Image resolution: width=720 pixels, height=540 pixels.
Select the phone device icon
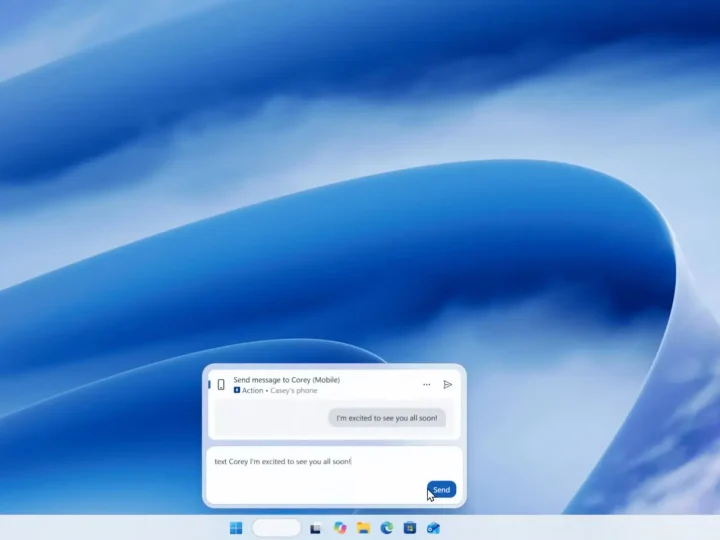coord(221,385)
